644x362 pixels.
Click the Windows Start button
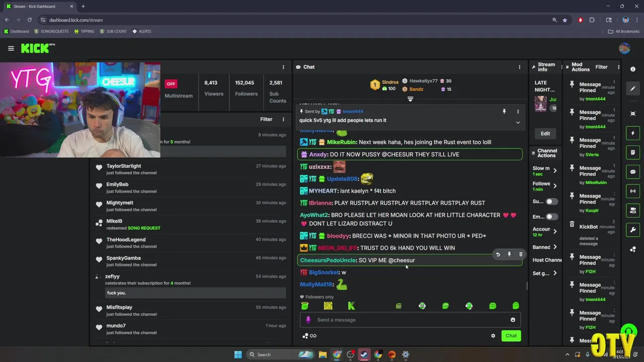click(x=238, y=354)
